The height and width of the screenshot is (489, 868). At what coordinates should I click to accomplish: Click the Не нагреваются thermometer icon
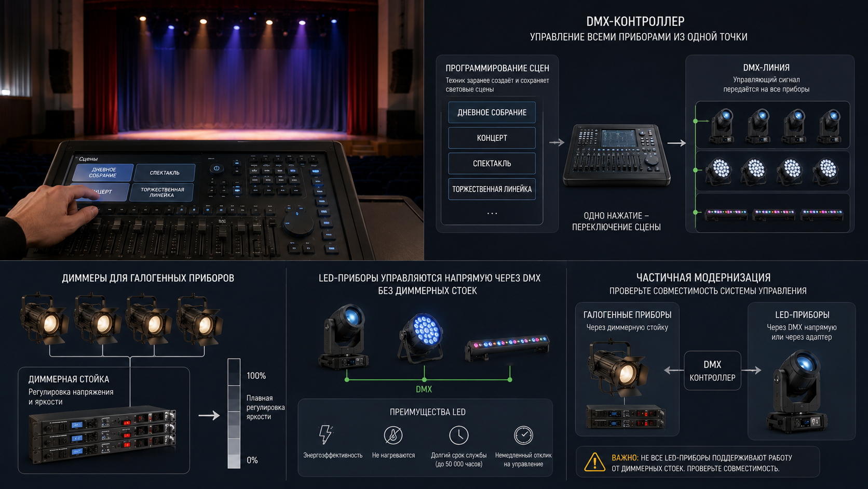[x=393, y=435]
